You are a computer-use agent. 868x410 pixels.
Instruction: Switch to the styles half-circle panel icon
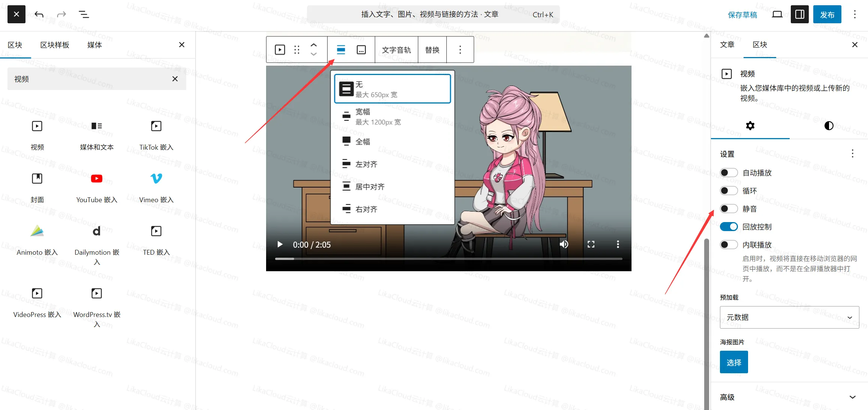pyautogui.click(x=828, y=126)
